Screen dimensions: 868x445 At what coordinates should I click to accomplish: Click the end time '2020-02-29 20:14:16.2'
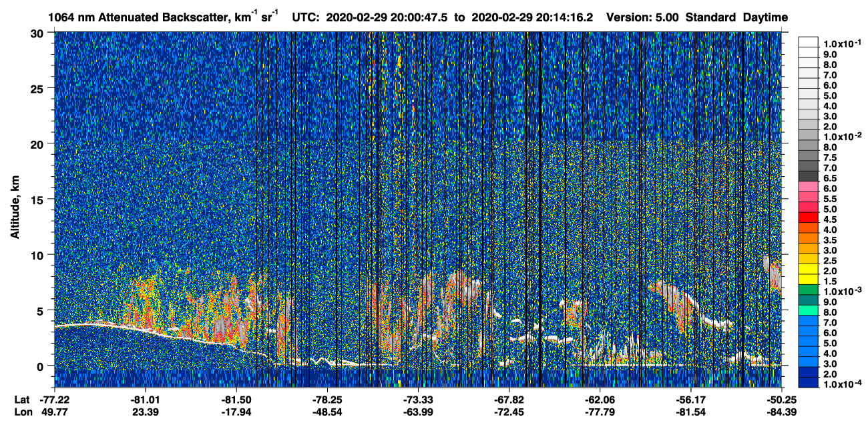point(531,17)
